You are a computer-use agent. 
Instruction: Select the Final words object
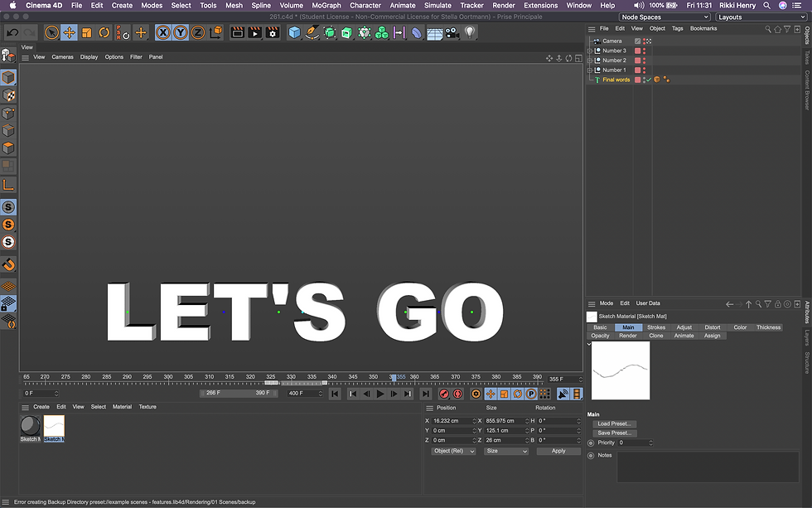[616, 80]
